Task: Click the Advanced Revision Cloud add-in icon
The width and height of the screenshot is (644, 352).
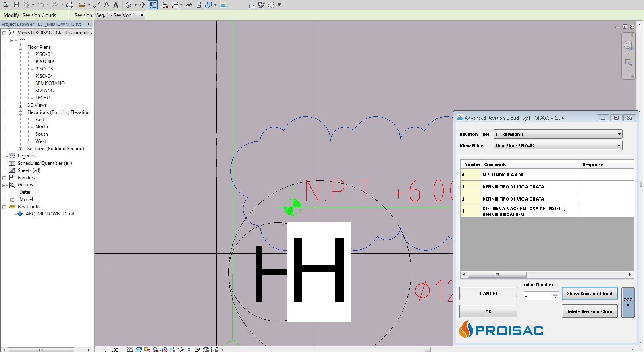Action: pos(222,5)
